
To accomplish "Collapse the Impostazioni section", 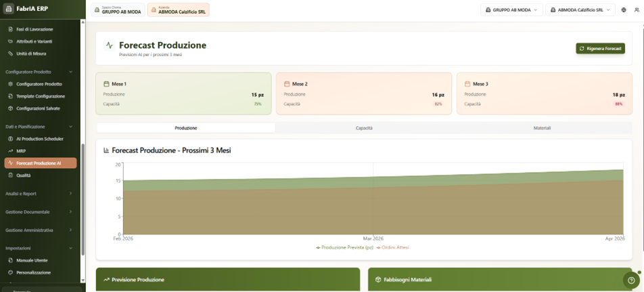I will click(39, 249).
